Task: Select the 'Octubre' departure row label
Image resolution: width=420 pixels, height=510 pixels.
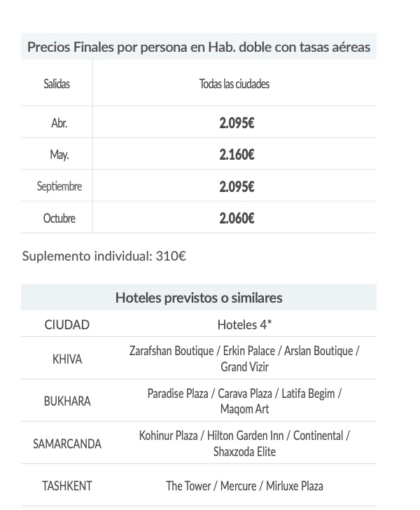Action: 59,218
